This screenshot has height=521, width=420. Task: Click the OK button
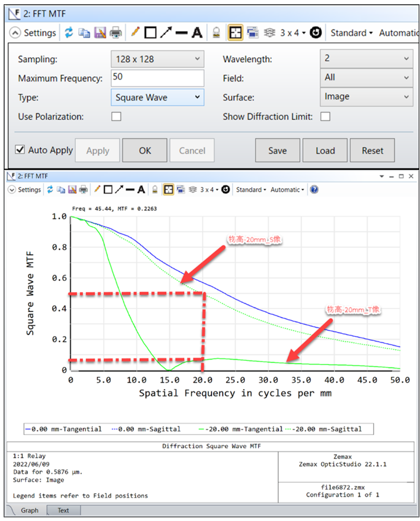pyautogui.click(x=145, y=150)
